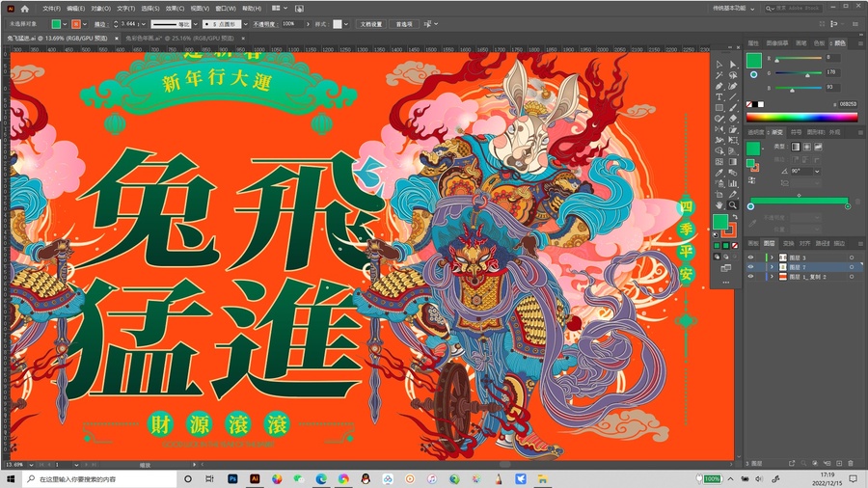Enable Draw Behind mode in the toolbar

[x=725, y=257]
